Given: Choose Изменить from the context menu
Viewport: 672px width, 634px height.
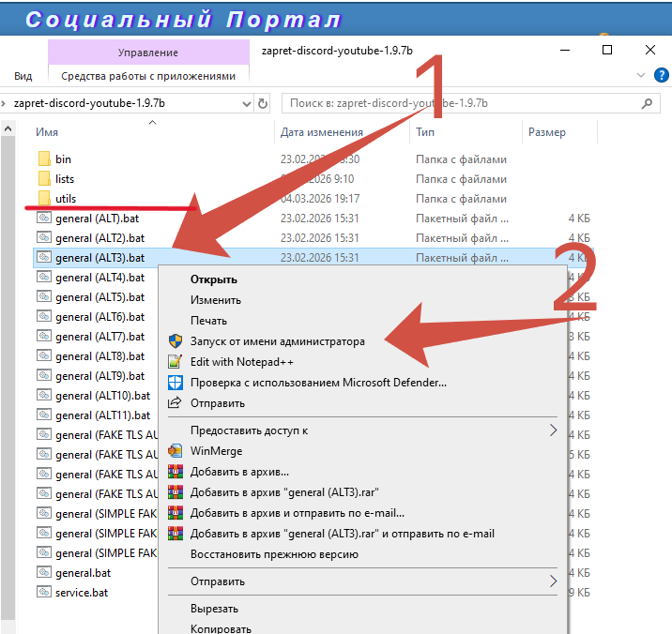Looking at the screenshot, I should point(216,300).
